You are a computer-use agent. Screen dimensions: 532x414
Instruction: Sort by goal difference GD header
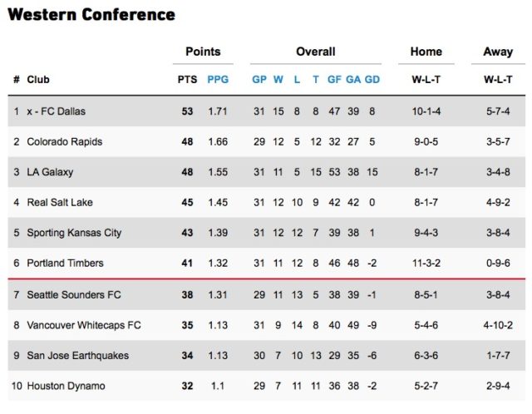[372, 80]
